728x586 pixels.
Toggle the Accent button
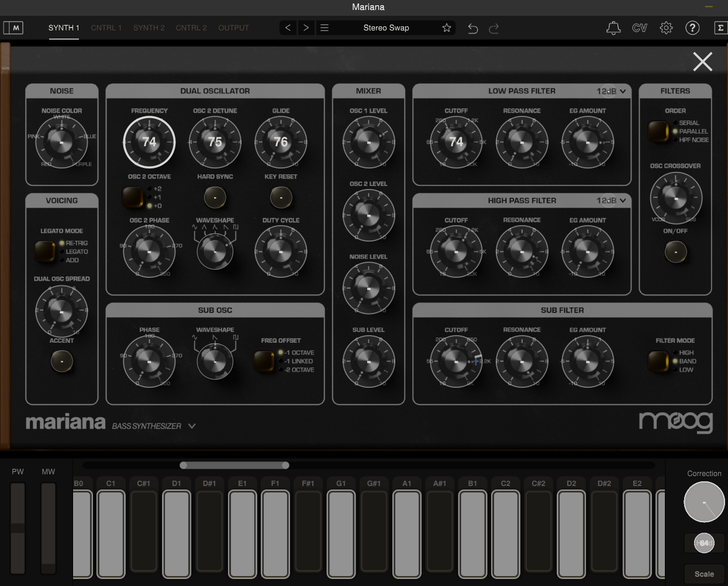pos(61,361)
